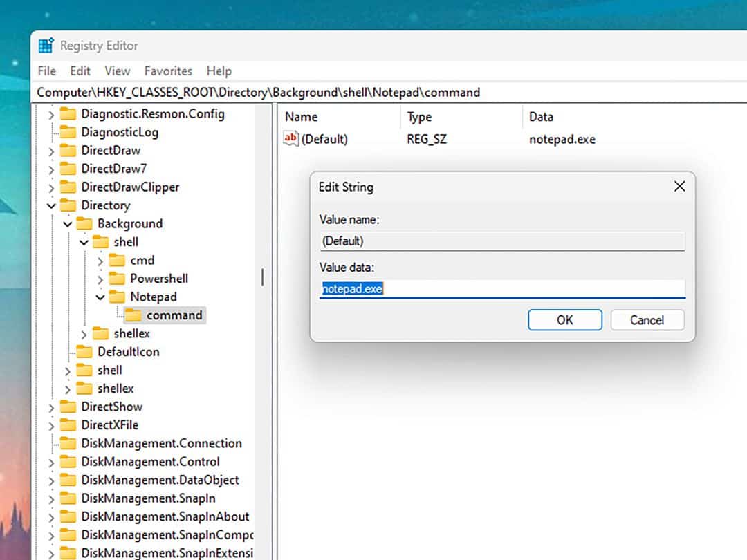Screen dimensions: 747x560
Task: Collapse the Directory key
Action: pyautogui.click(x=51, y=206)
